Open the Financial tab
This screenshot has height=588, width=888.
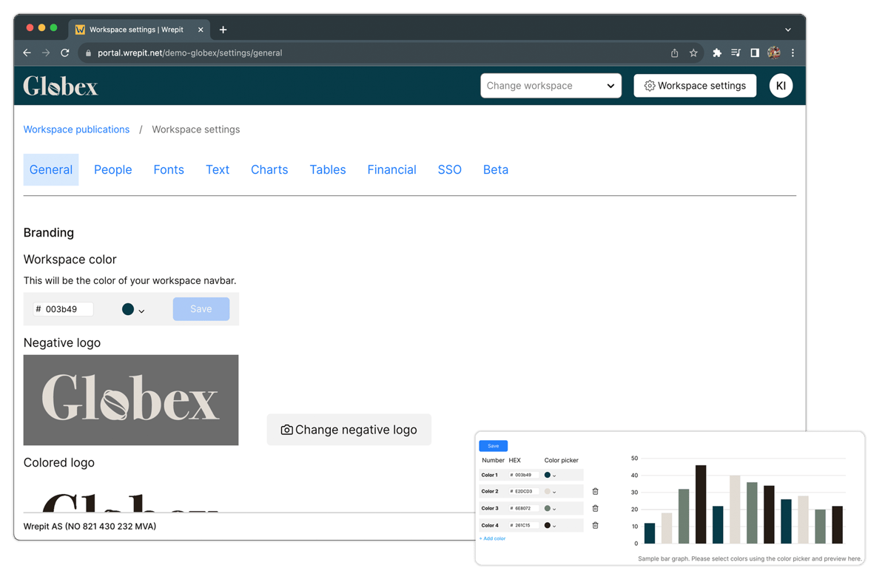click(x=391, y=169)
